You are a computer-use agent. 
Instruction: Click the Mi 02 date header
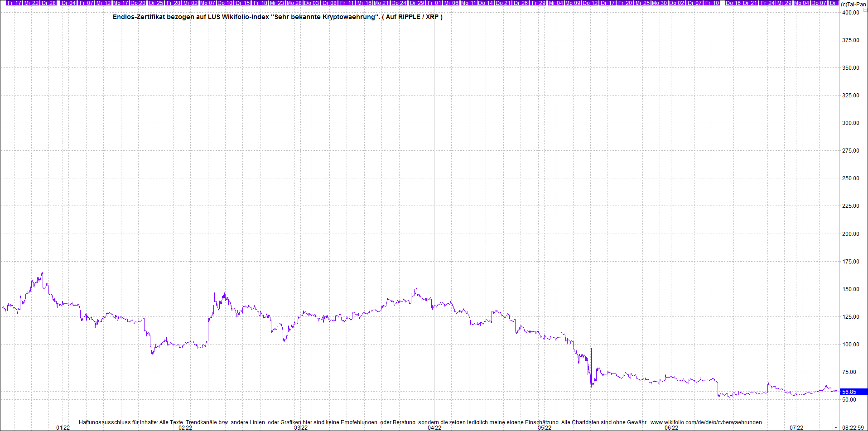[190, 3]
